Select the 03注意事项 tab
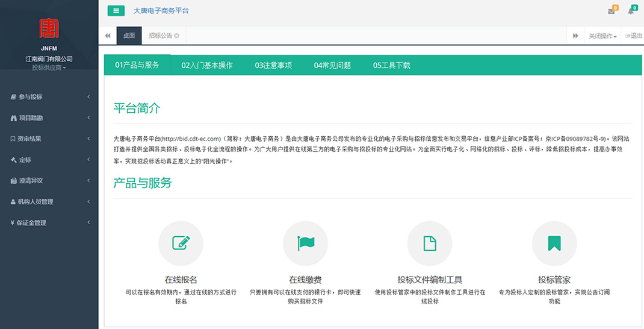The height and width of the screenshot is (329, 644). pyautogui.click(x=273, y=65)
